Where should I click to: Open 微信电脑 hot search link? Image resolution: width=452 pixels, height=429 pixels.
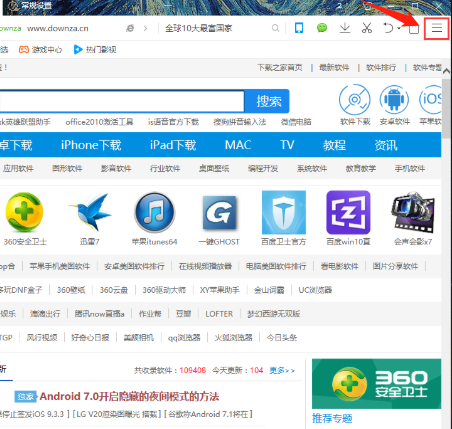point(296,122)
